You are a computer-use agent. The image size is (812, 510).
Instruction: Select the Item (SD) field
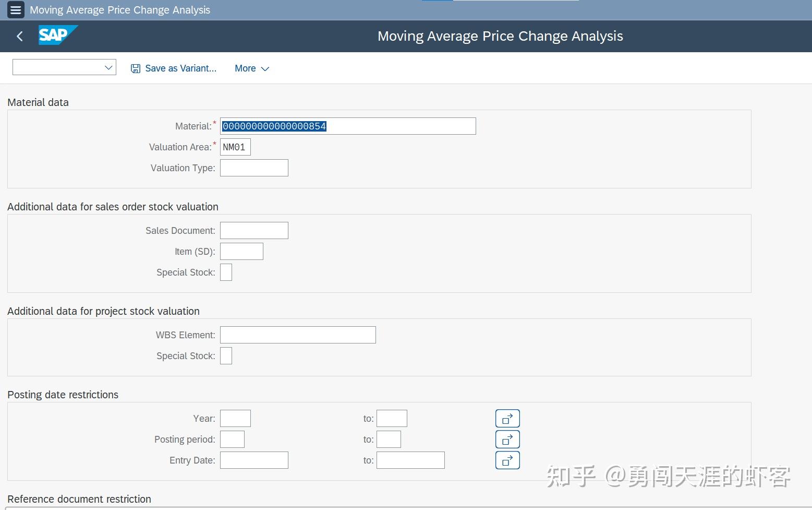[x=241, y=251]
